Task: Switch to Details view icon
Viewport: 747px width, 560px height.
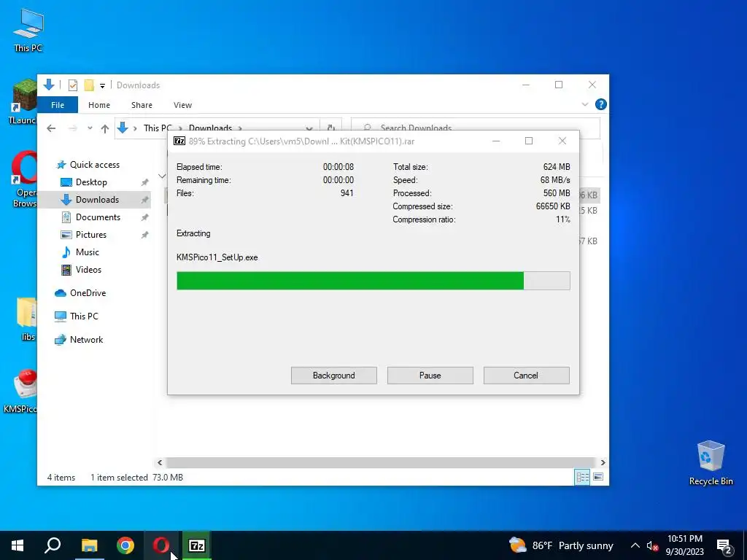Action: 582,477
